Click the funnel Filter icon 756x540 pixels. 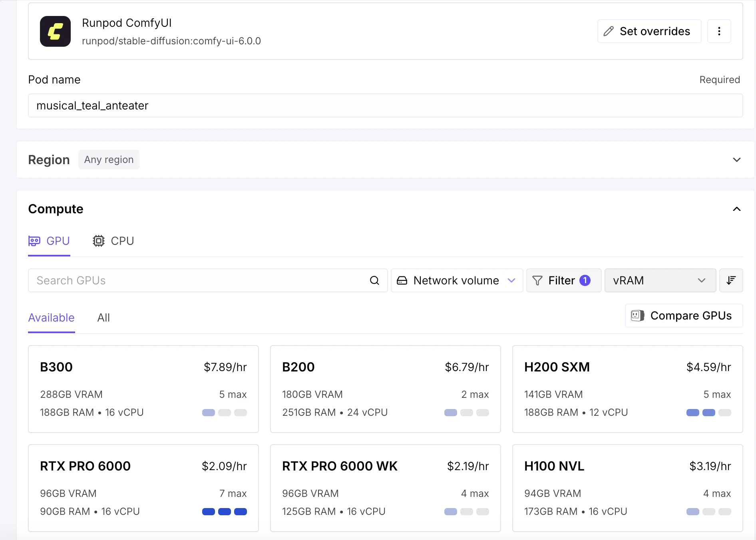[x=537, y=280]
